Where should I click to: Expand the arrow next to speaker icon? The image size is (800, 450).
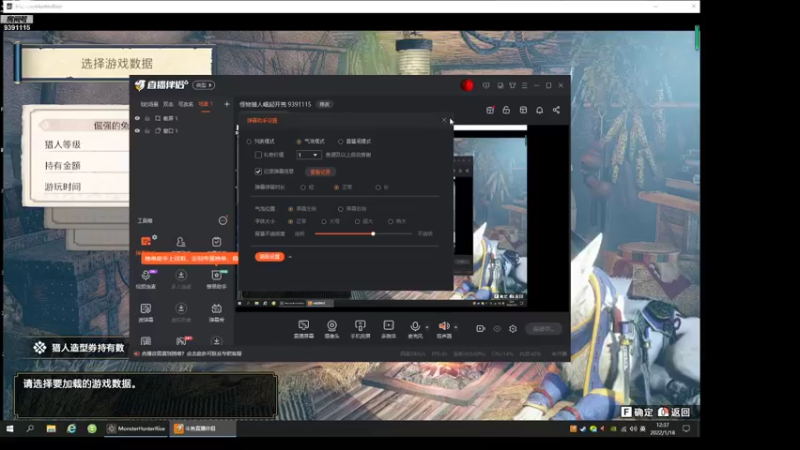point(456,327)
